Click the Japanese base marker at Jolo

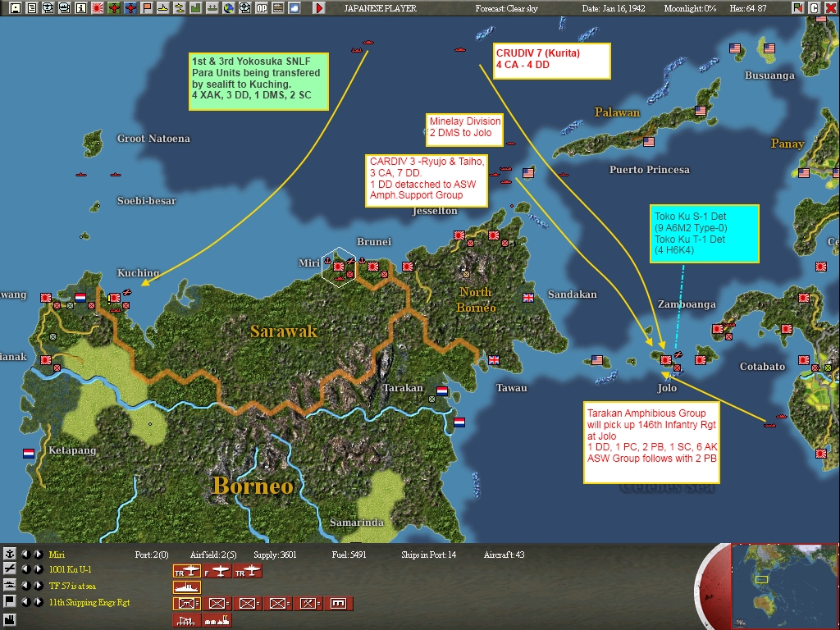tap(666, 360)
